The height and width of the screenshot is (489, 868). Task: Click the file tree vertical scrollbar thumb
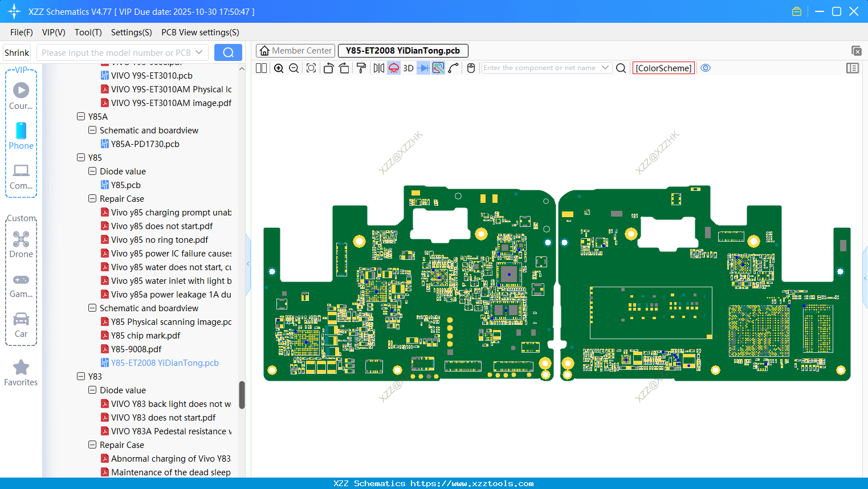click(242, 395)
